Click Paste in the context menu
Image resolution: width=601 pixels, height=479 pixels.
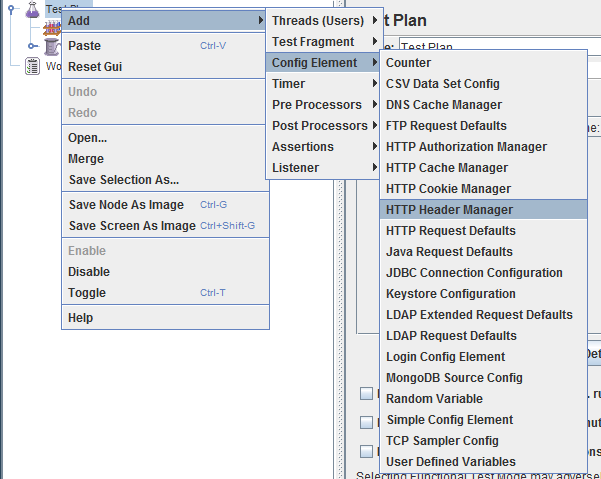click(84, 46)
